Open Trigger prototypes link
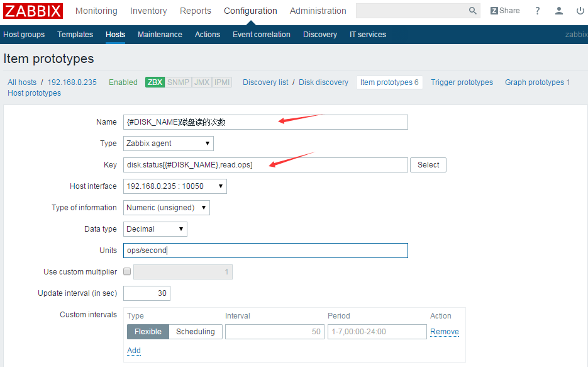The height and width of the screenshot is (367, 588). point(462,82)
